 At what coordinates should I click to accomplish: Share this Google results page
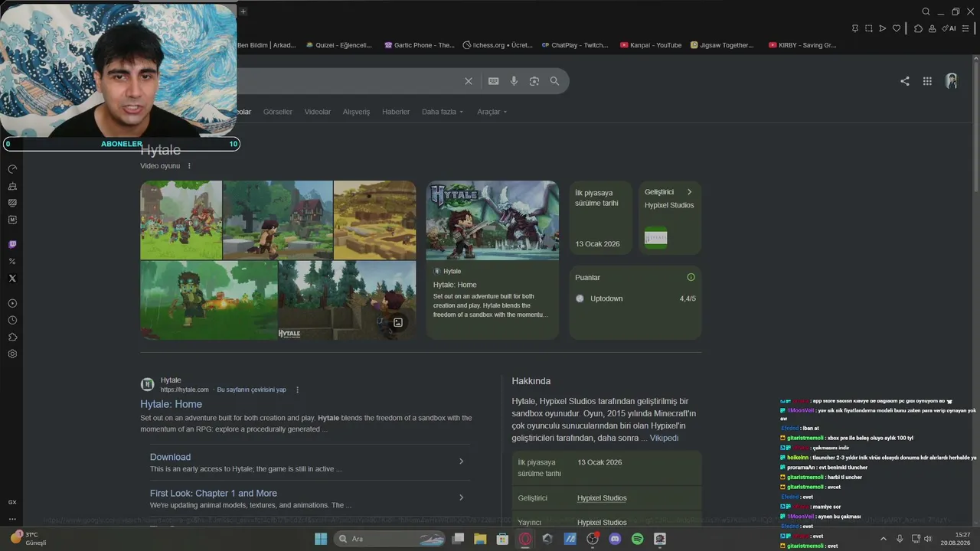pos(905,81)
